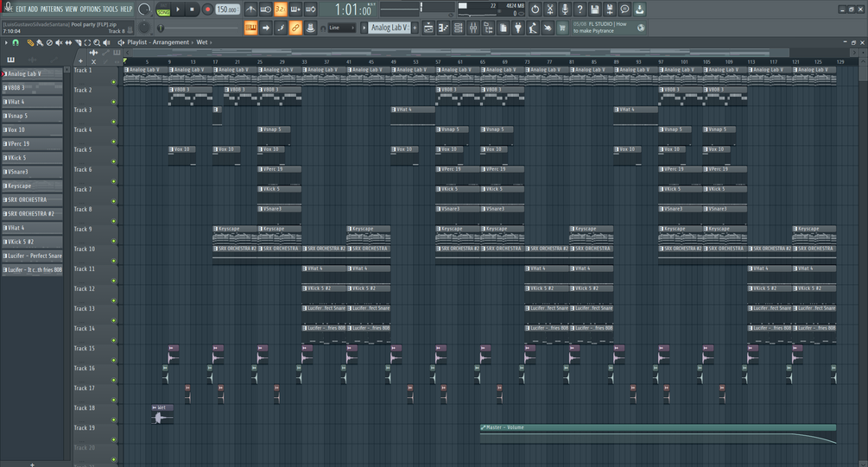Select the Playlist playback speaker tool
Viewport: 868px width, 467px height.
(x=106, y=42)
